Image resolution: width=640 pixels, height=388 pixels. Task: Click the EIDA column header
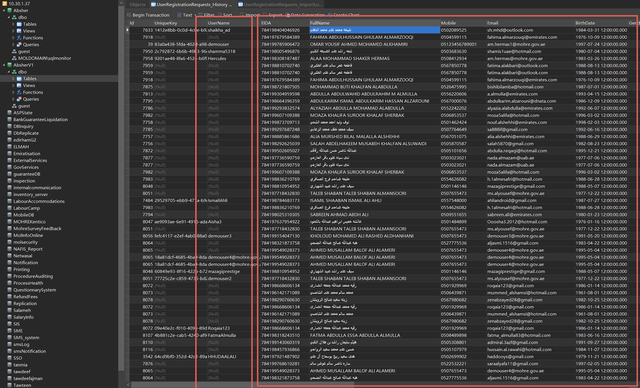[284, 23]
